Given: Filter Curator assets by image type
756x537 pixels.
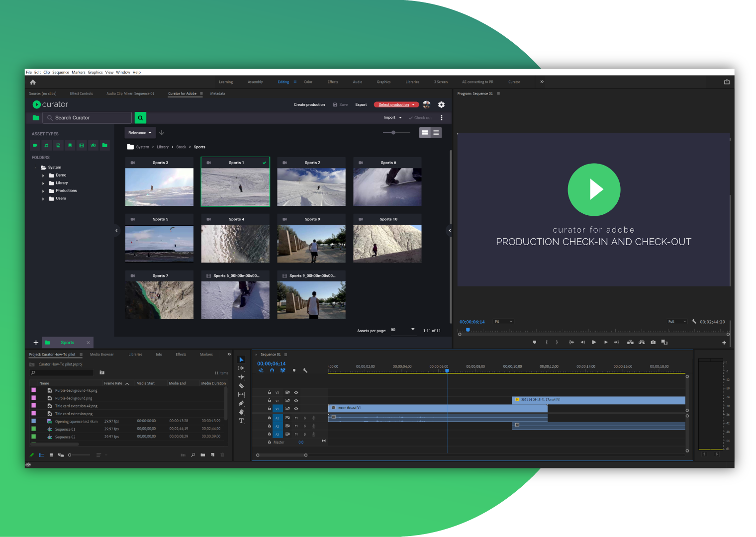Looking at the screenshot, I should click(x=58, y=145).
